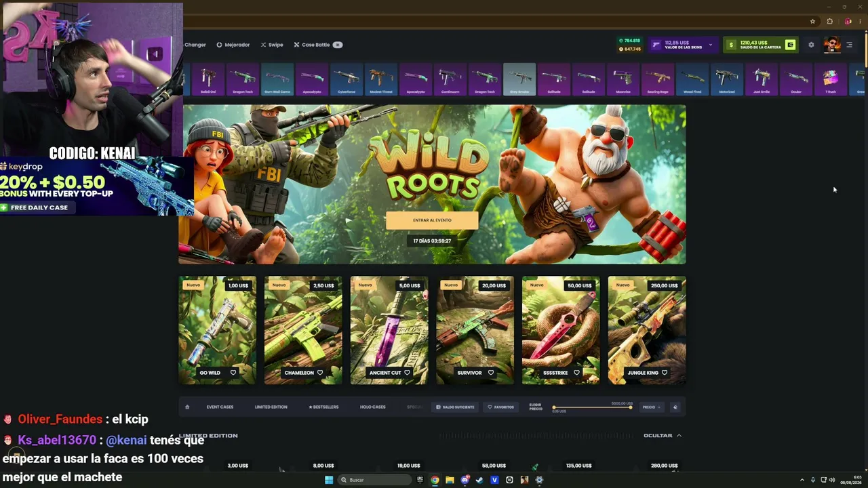Favorite the CHAMELEON case
This screenshot has width=868, height=488.
coord(320,373)
